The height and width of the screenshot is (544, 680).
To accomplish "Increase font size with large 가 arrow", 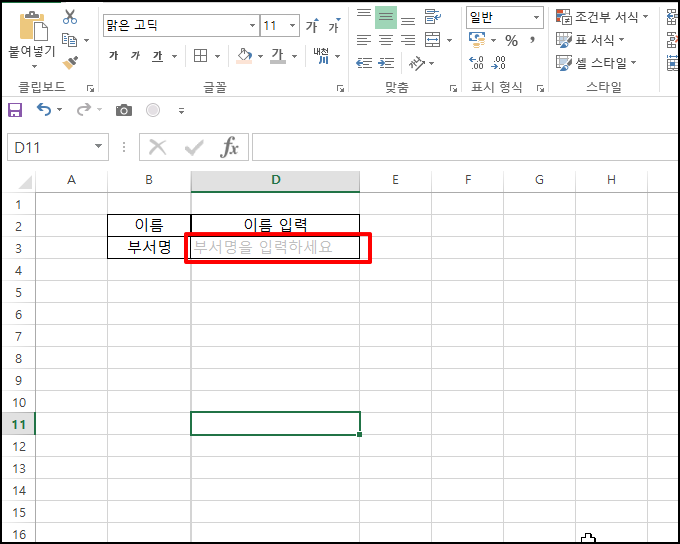I will [x=312, y=26].
